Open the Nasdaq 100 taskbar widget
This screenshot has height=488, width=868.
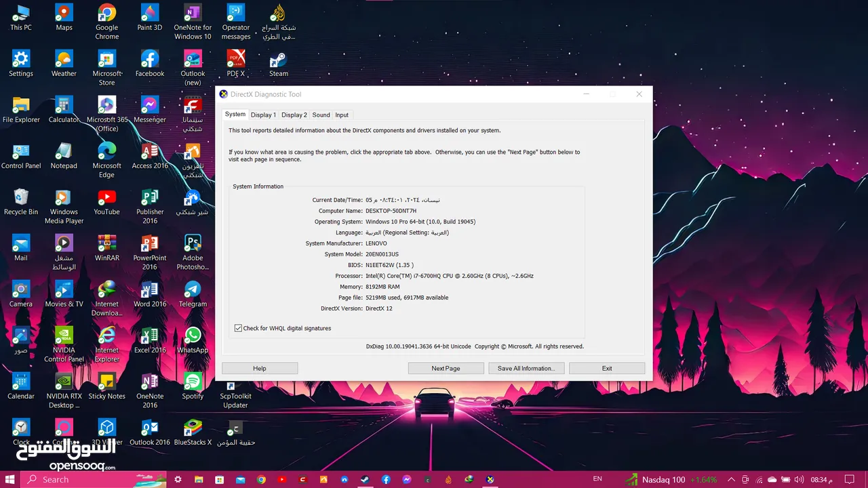click(671, 479)
